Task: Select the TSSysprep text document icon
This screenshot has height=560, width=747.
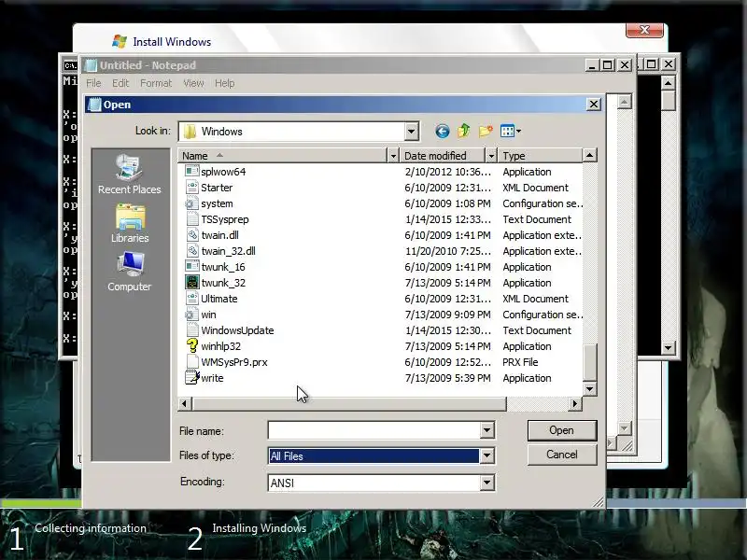Action: click(192, 219)
